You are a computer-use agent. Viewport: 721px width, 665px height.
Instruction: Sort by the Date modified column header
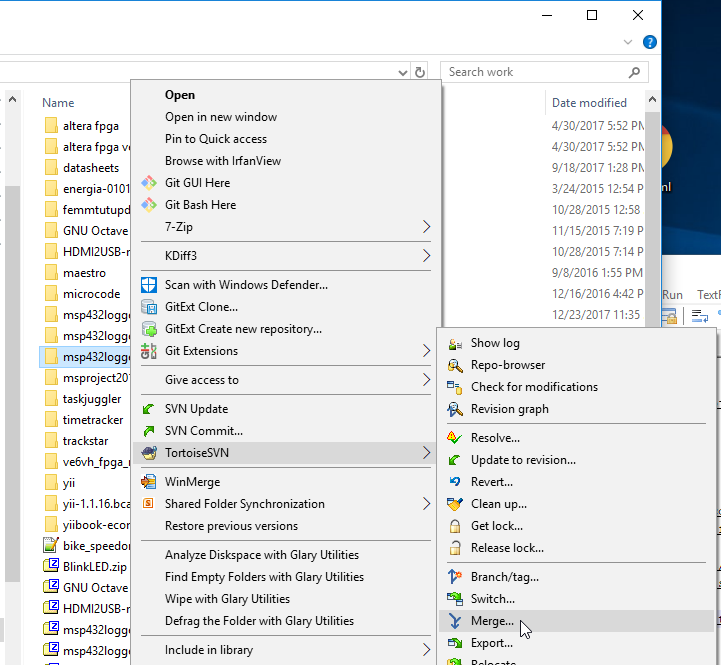click(x=589, y=103)
